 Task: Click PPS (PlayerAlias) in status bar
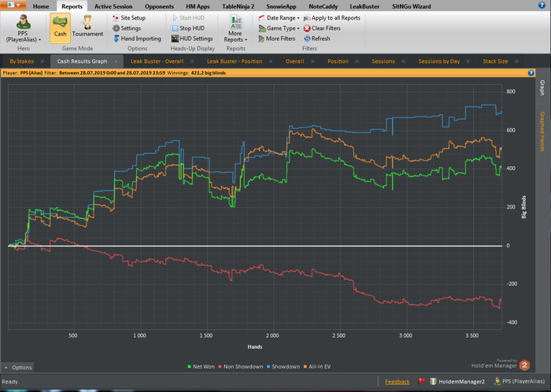[520, 382]
